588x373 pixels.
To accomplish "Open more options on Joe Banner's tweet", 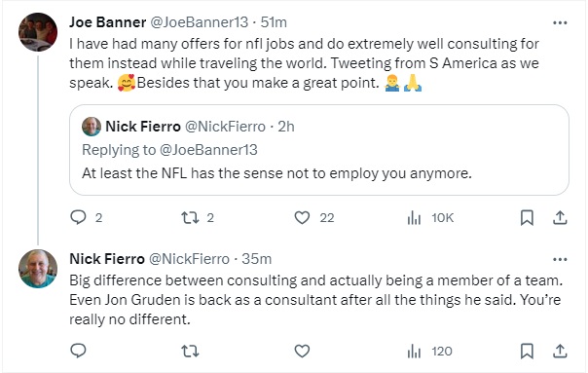I will (560, 23).
